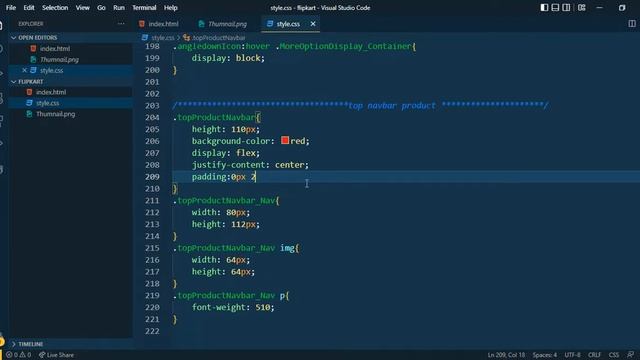Screen dimensions: 640x360
Task: Click the Split Editor Right icon
Action: click(632, 24)
